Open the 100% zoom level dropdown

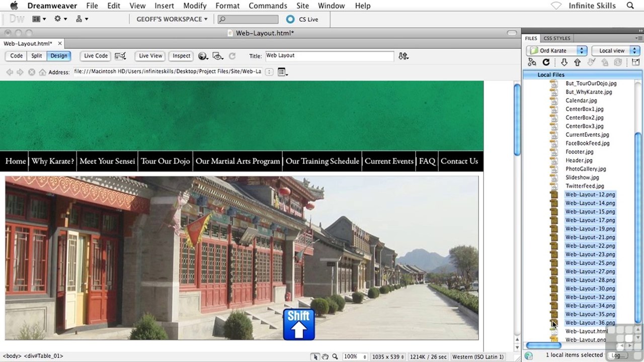[x=355, y=356]
